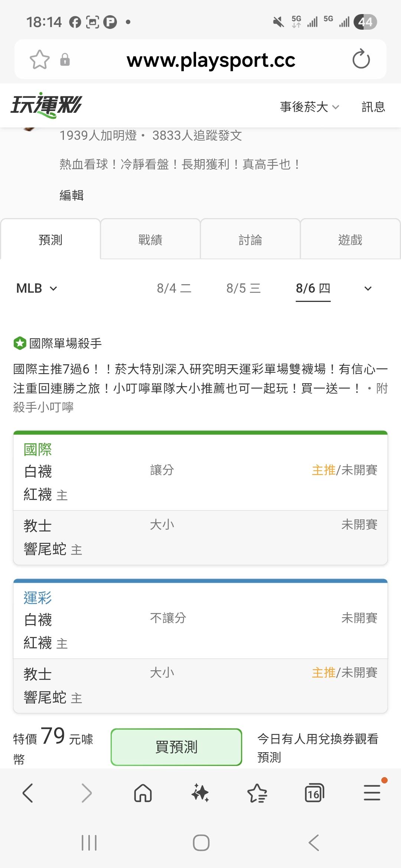401x868 pixels.
Task: Open the 編輯 profile link
Action: click(72, 195)
